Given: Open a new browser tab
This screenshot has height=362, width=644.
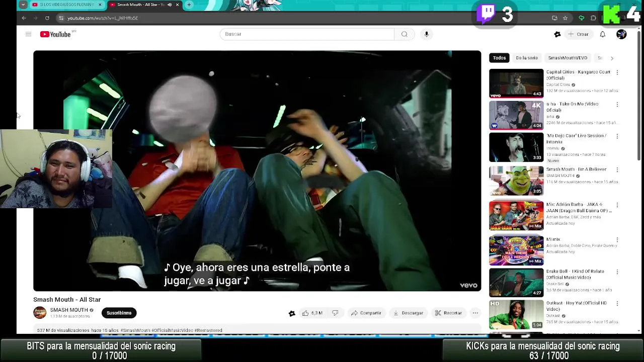Looking at the screenshot, I should pos(189,5).
